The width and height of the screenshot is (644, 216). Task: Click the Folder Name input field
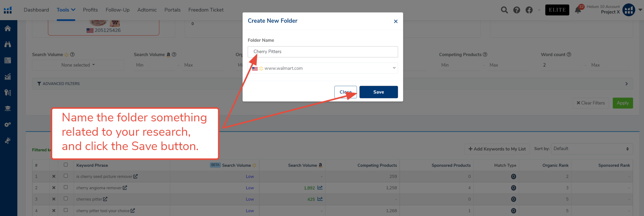(323, 52)
